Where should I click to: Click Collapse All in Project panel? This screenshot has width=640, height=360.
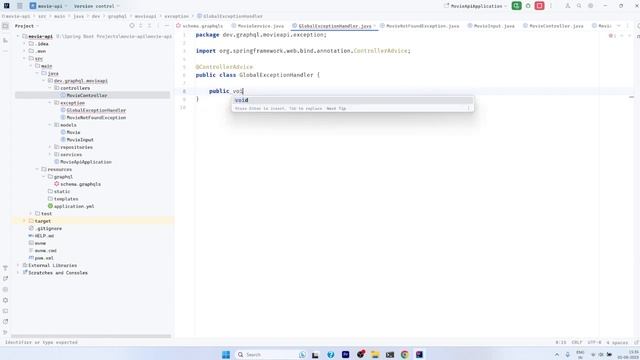click(x=149, y=26)
